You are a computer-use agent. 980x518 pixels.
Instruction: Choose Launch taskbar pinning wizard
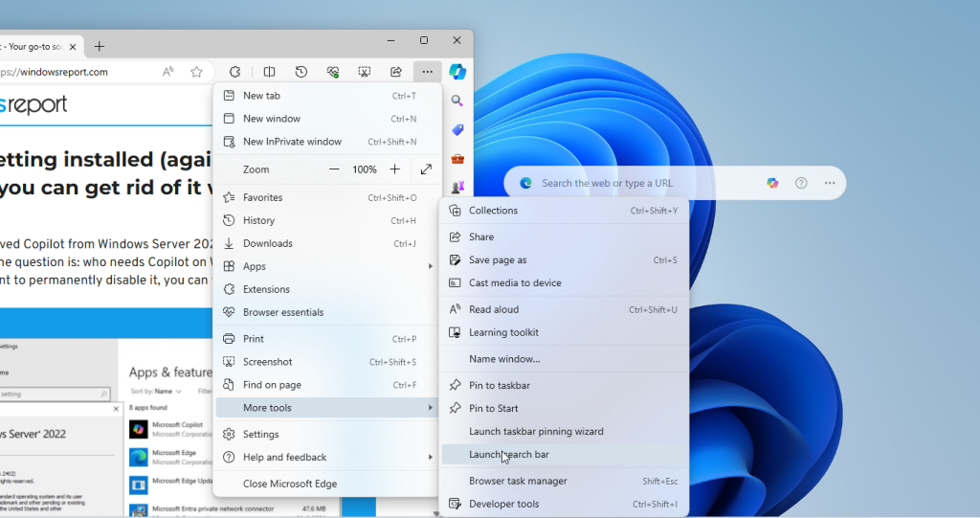[565, 432]
